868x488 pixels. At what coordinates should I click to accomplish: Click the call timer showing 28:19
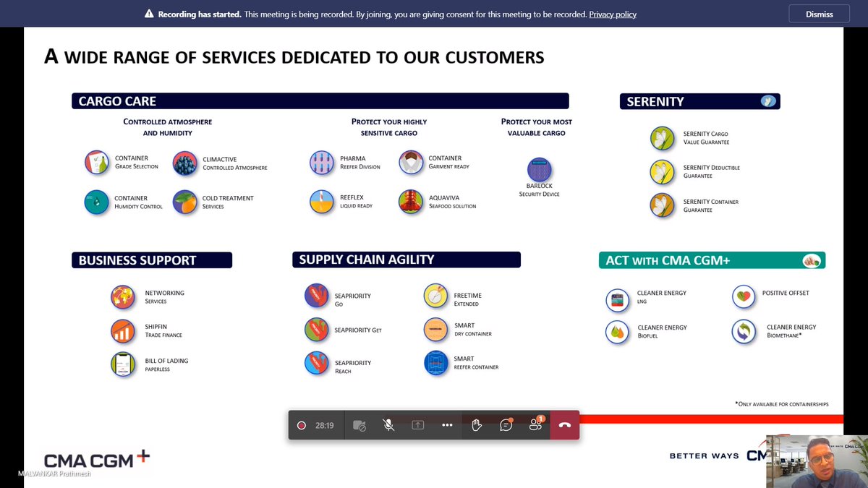click(x=324, y=426)
